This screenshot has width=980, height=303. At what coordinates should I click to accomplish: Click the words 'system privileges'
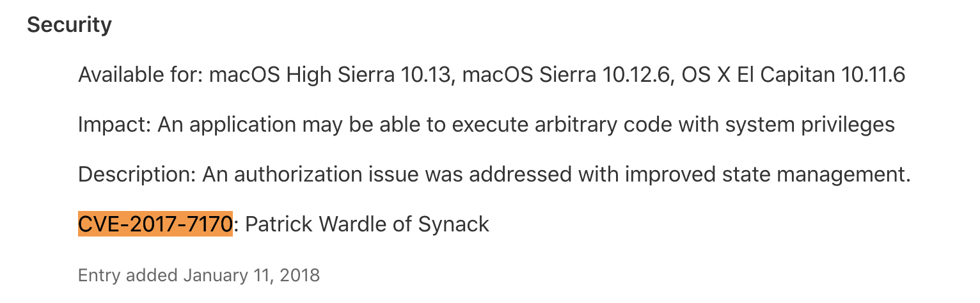(x=810, y=125)
